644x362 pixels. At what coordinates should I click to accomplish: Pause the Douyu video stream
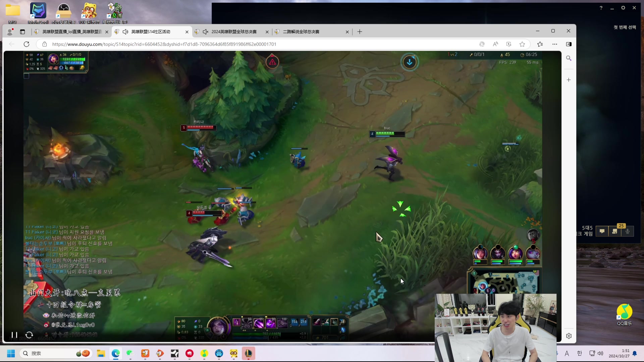tap(14, 335)
